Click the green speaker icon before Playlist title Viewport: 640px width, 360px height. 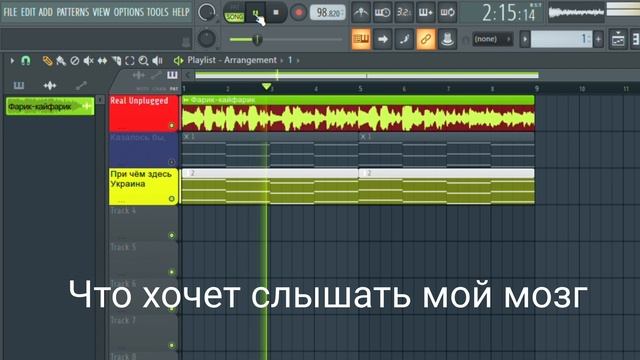pyautogui.click(x=178, y=61)
